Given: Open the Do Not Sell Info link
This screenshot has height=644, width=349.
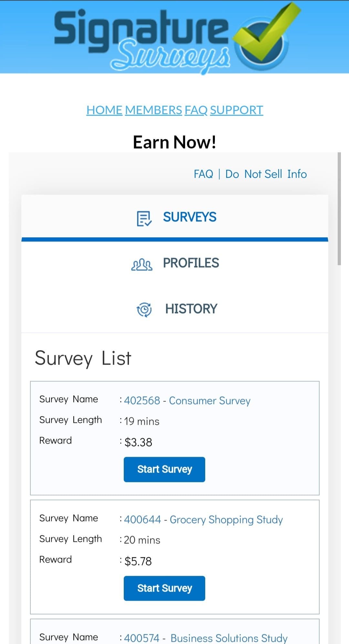Looking at the screenshot, I should (x=266, y=174).
